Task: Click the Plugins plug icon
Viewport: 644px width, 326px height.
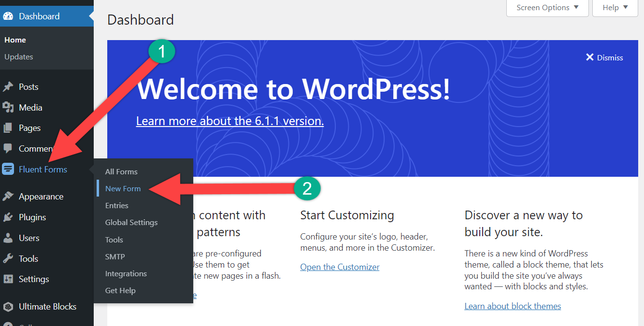Action: point(8,217)
